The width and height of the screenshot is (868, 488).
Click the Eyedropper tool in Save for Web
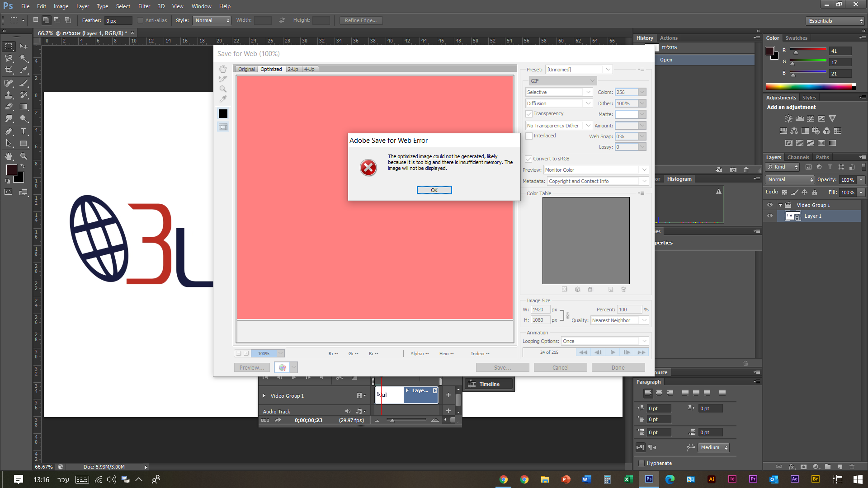coord(223,99)
